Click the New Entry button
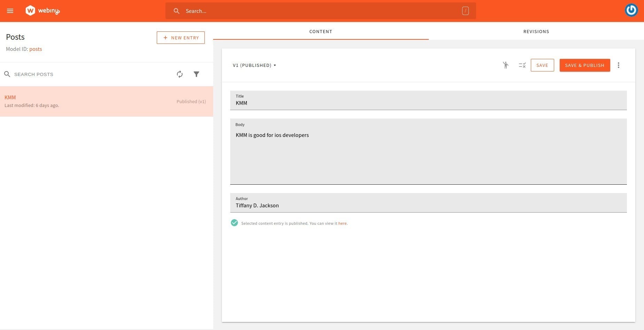 180,38
